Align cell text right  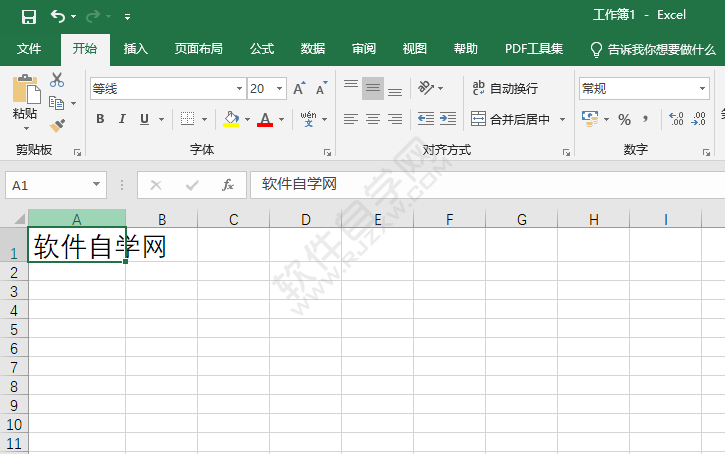pyautogui.click(x=394, y=119)
